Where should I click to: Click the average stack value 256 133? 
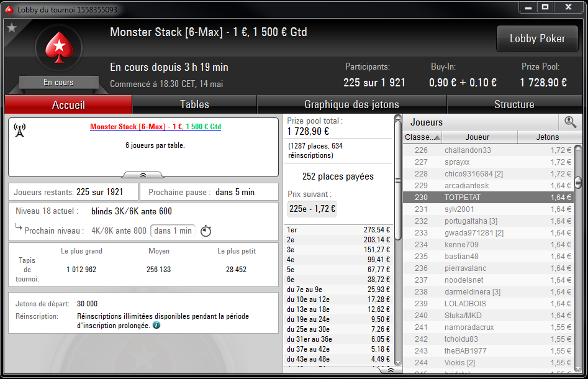click(158, 270)
